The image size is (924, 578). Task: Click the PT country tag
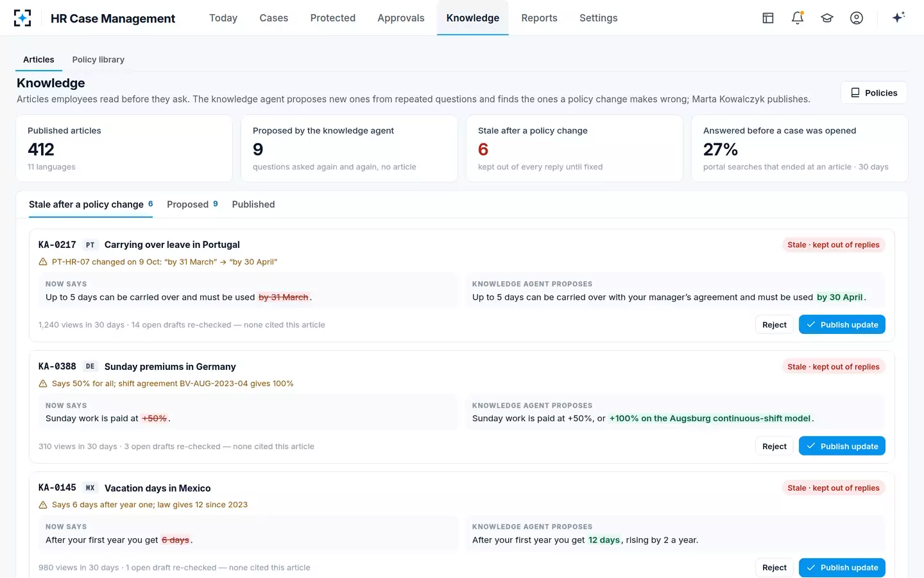90,245
